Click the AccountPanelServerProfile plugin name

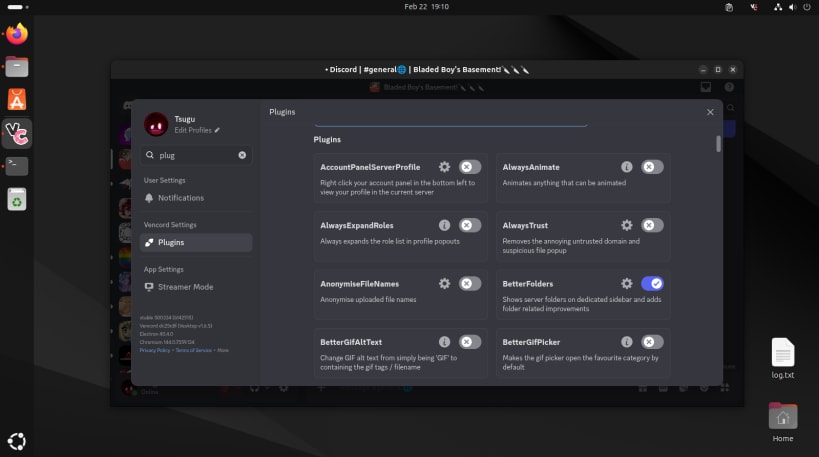coord(370,167)
